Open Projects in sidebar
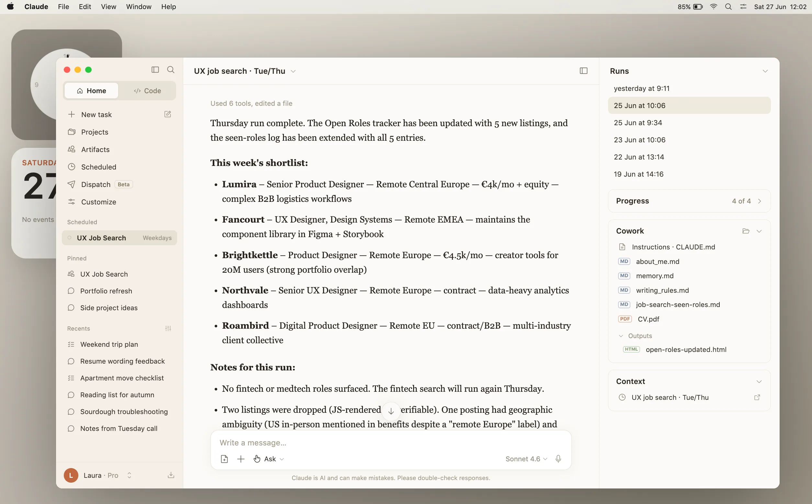Screen dimensions: 812x504 (119, 132)
